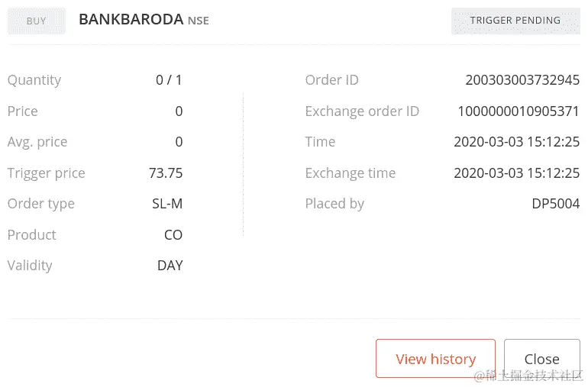Click the Order type label
588x387 pixels.
(41, 204)
